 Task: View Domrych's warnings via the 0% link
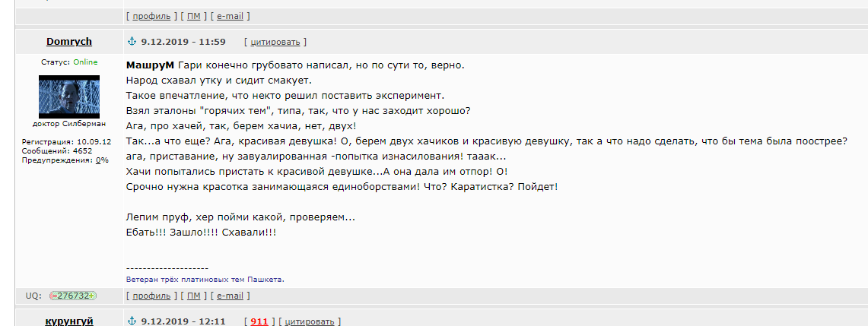(x=102, y=160)
